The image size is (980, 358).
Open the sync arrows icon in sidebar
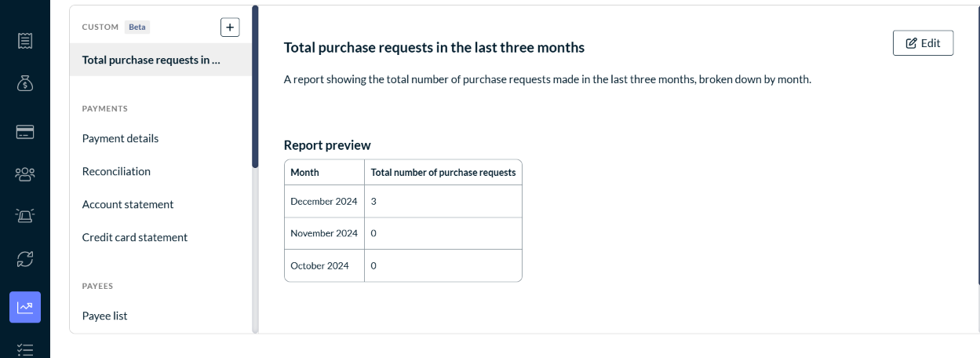(x=24, y=258)
